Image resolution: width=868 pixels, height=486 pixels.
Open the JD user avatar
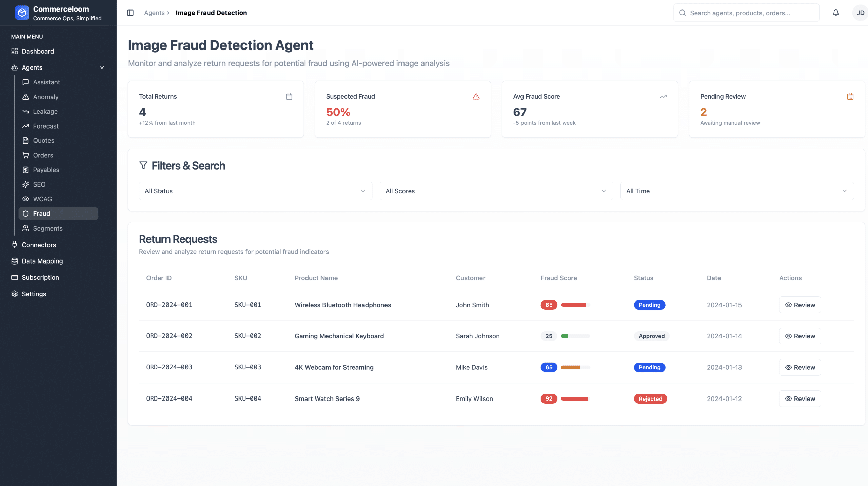pyautogui.click(x=860, y=13)
